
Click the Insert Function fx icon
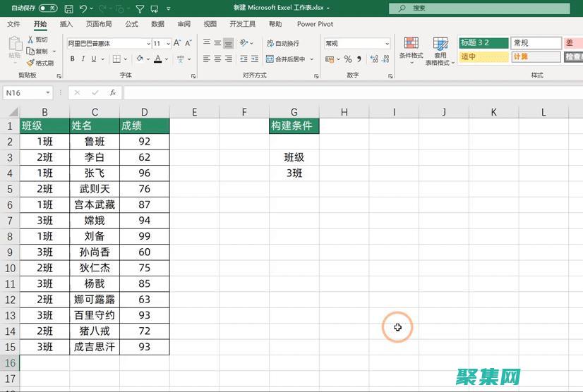(x=113, y=92)
